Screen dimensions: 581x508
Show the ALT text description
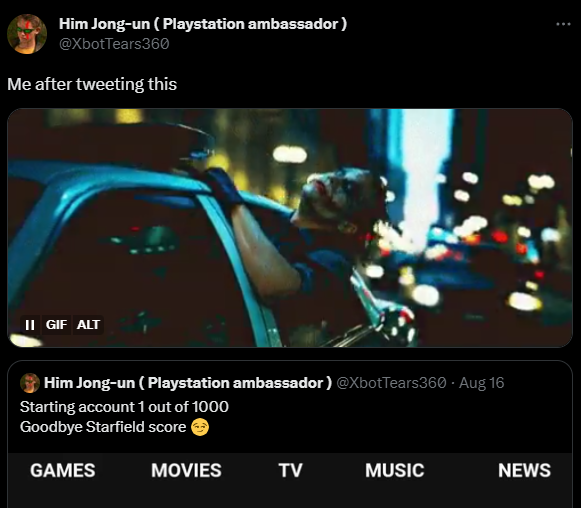(x=88, y=325)
